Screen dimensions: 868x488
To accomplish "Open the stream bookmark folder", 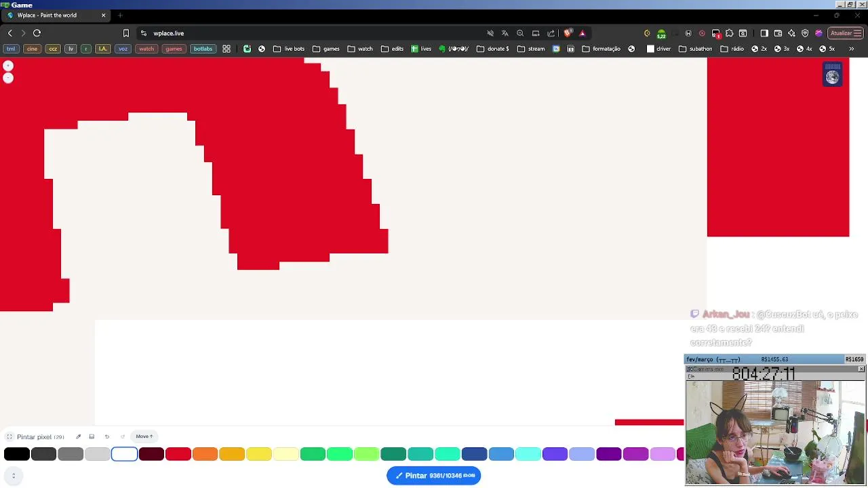I will pos(531,49).
